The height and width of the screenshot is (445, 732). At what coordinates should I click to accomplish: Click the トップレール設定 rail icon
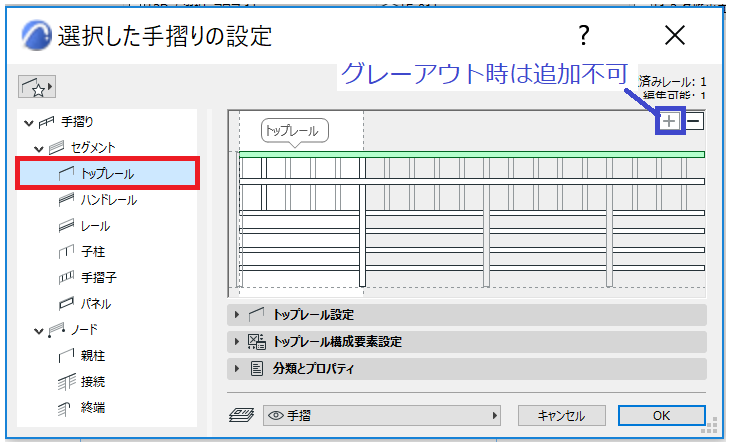256,314
